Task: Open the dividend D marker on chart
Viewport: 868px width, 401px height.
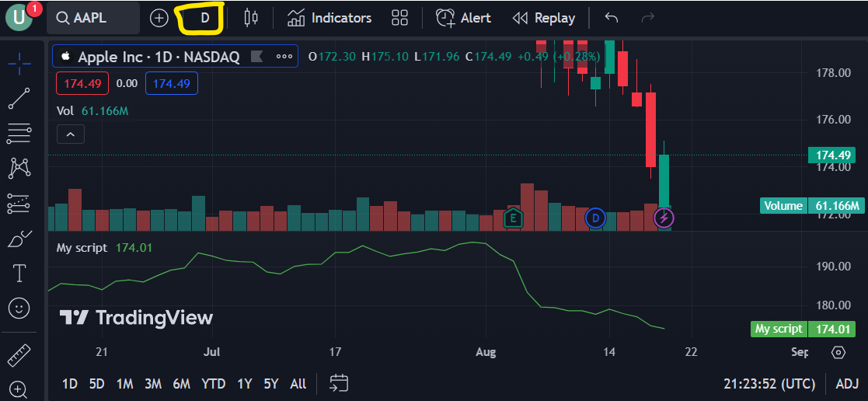Action: click(596, 218)
